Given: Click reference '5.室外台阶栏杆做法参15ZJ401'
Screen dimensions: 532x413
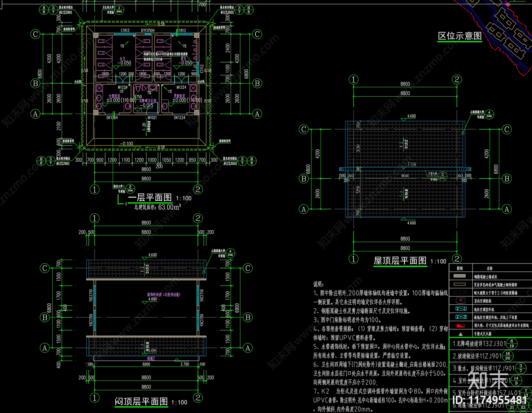Looking at the screenshot, I should (x=486, y=392).
